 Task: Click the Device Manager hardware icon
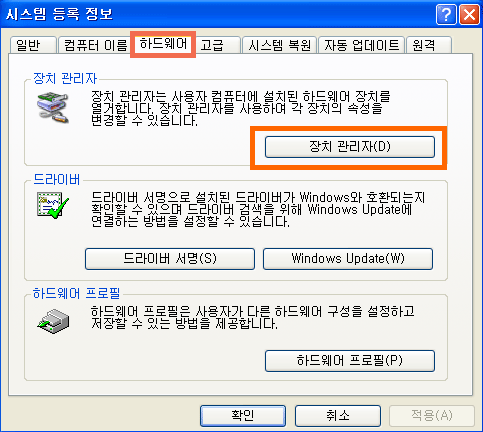click(x=53, y=108)
